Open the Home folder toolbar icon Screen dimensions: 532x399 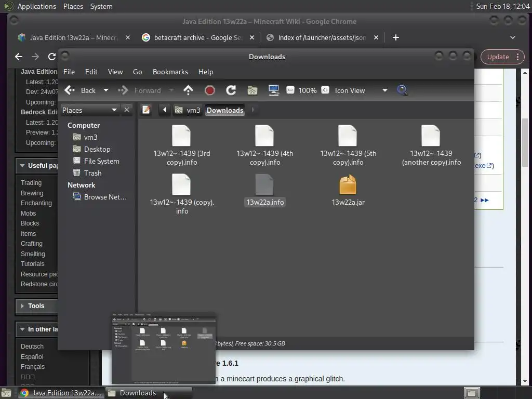[x=252, y=90]
